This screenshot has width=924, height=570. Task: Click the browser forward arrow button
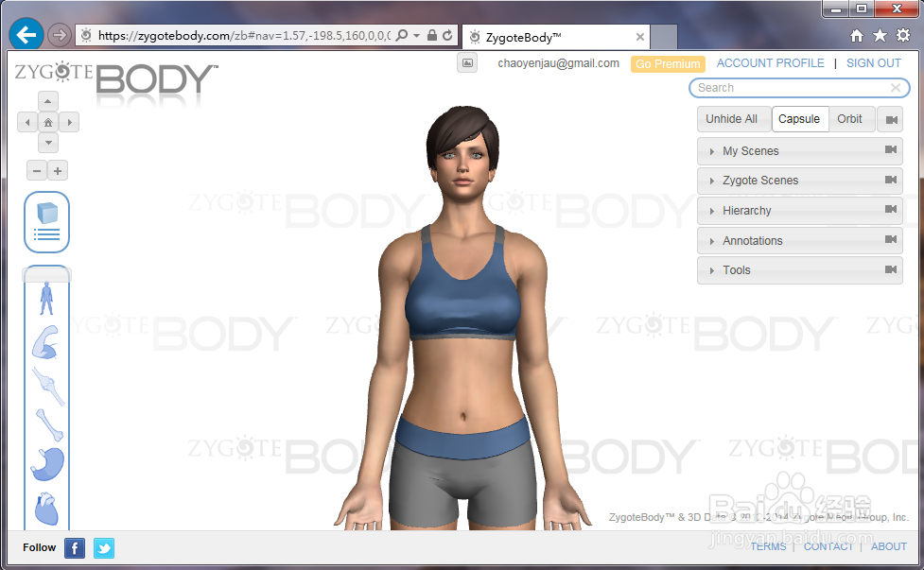point(59,35)
